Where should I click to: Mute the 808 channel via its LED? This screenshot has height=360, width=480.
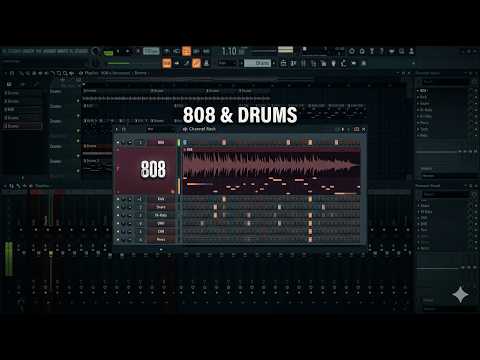(x=118, y=142)
